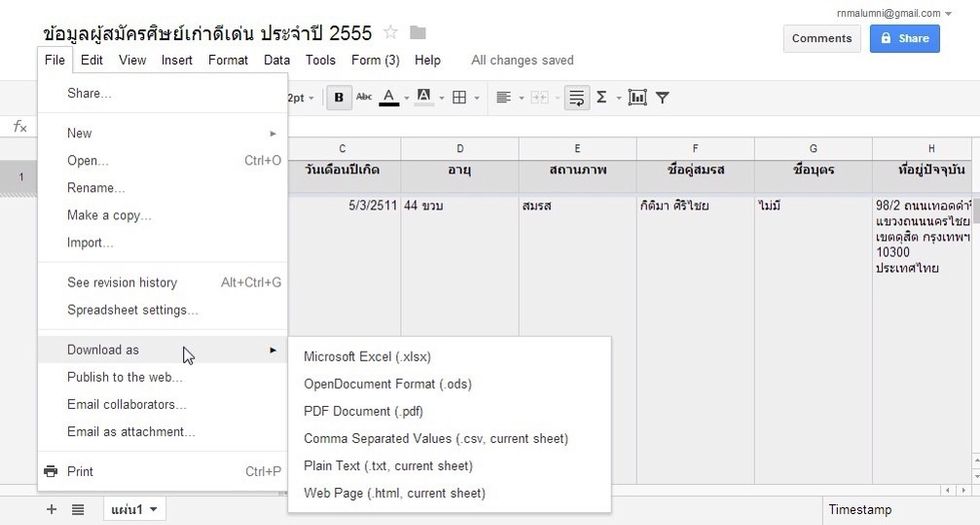Open the Insert menu
The width and height of the screenshot is (980, 525).
click(x=177, y=60)
